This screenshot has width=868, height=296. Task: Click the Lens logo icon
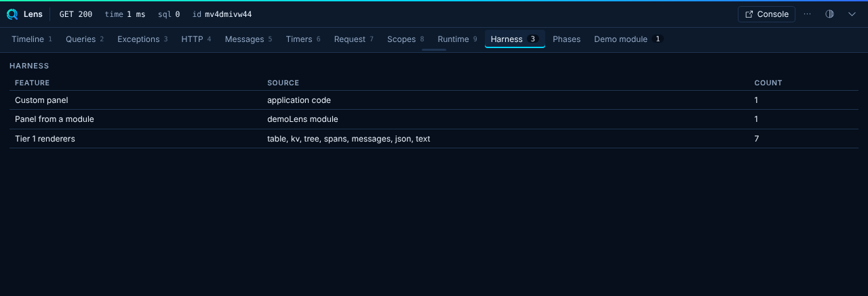coord(12,14)
